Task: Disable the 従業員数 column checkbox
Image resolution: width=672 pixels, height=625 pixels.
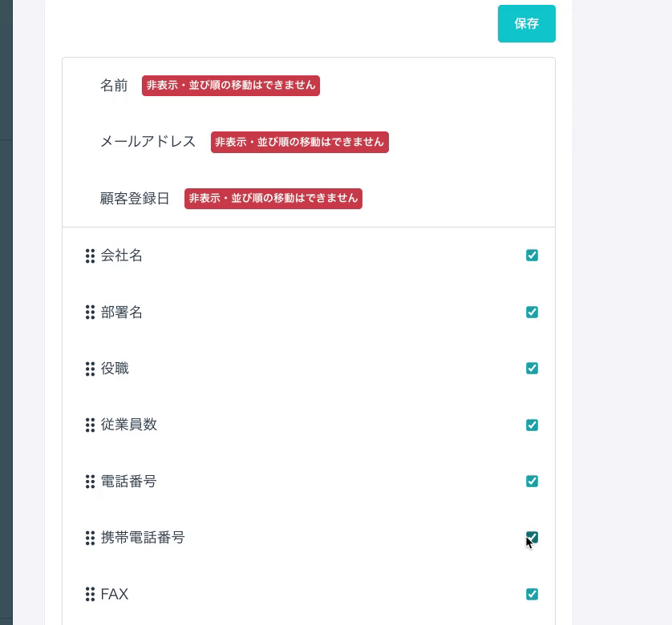Action: [532, 425]
